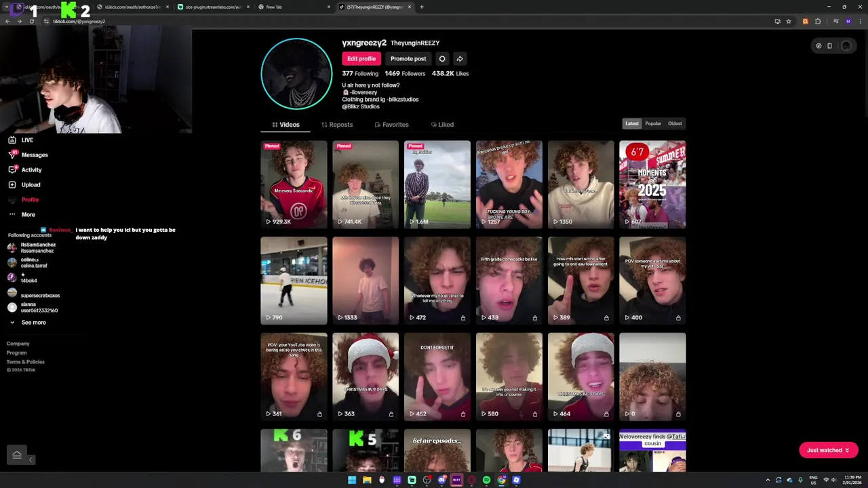868x488 pixels.
Task: Click the Just watched button
Action: [828, 450]
